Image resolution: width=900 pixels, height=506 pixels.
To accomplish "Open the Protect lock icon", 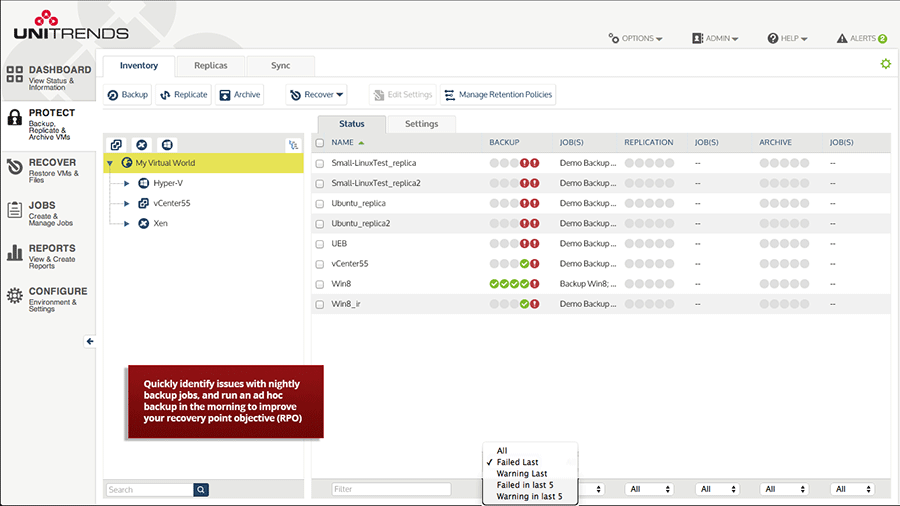I will click(x=14, y=118).
